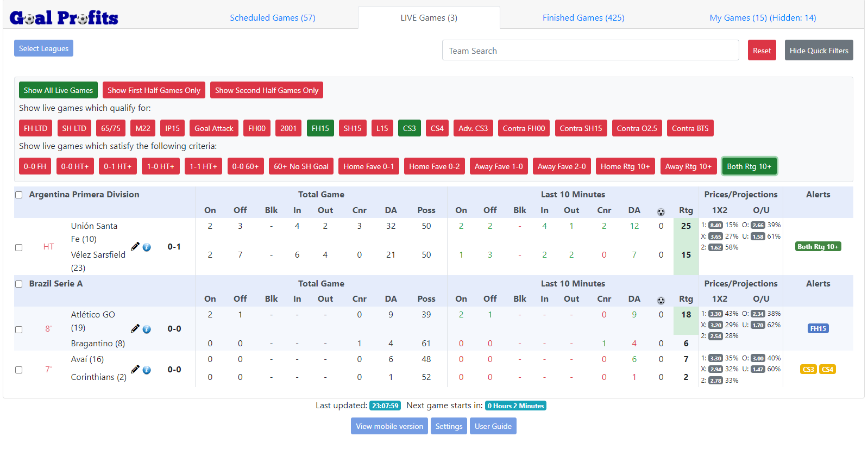The width and height of the screenshot is (868, 455).
Task: Toggle the Contra O2.5 filter
Action: pos(637,128)
